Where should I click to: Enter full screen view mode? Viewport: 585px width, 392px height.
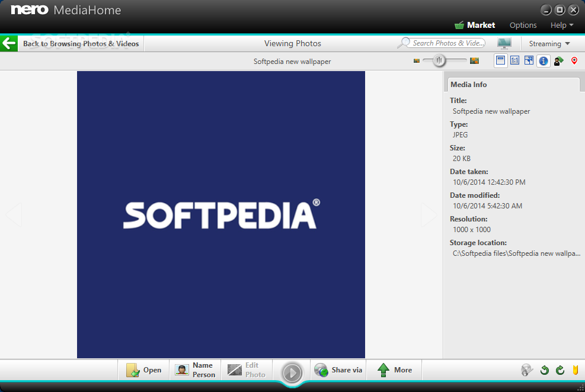tap(529, 60)
